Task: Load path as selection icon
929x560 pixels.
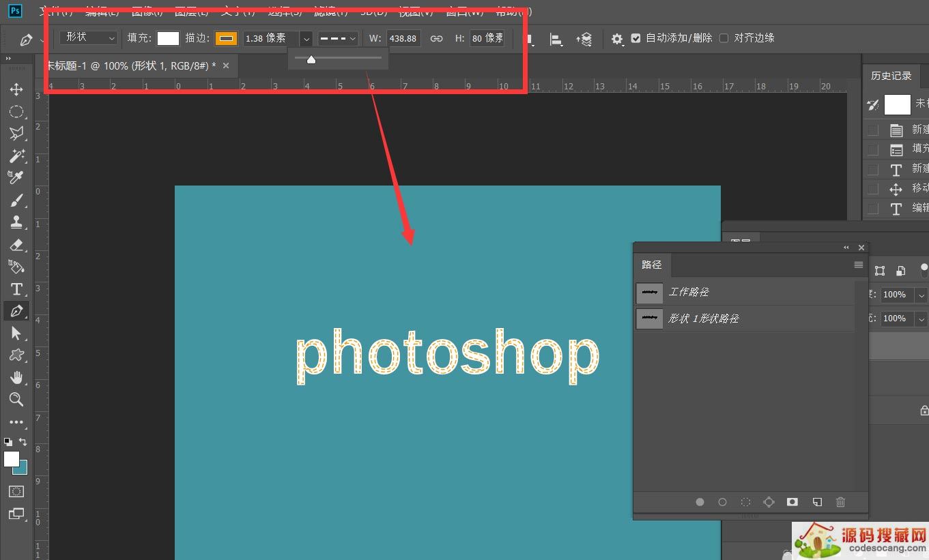Action: [x=745, y=502]
